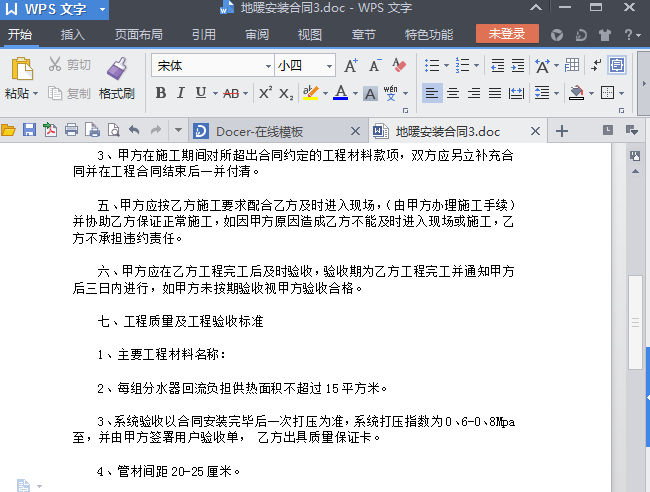
Task: Click the clear formatting eraser icon
Action: (x=399, y=65)
